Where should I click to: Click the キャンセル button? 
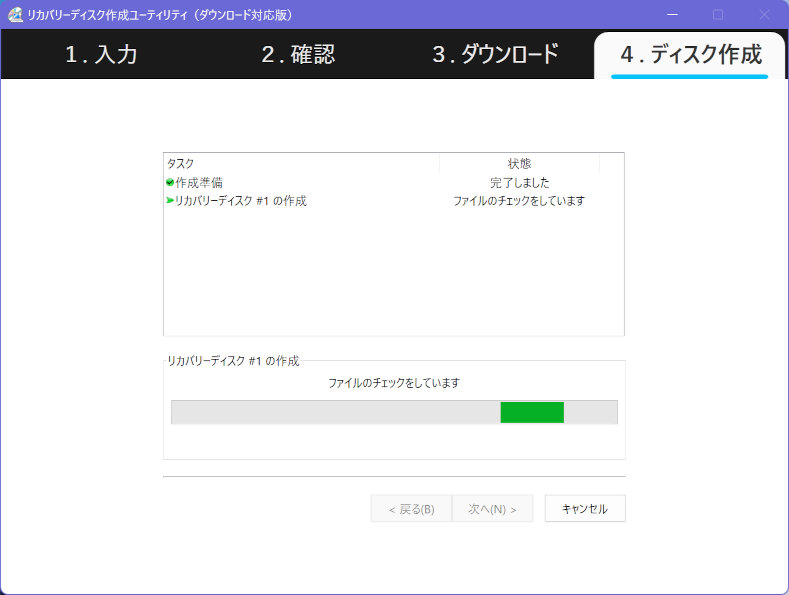[585, 508]
